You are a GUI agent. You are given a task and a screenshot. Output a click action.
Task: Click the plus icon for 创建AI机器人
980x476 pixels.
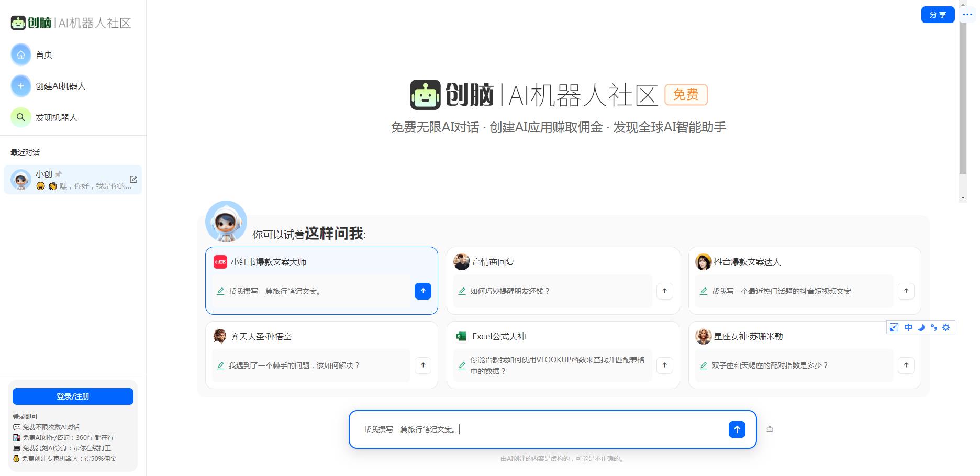20,85
